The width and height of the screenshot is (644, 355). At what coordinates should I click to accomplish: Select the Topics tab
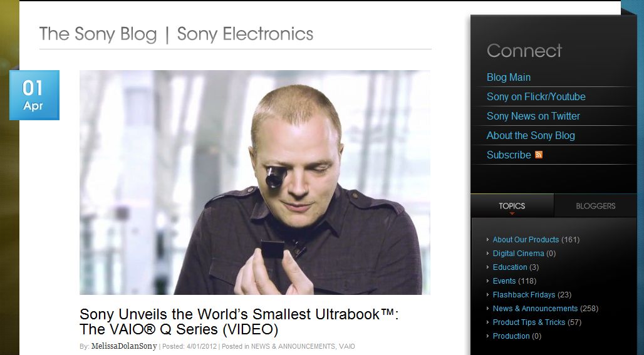[x=512, y=206]
